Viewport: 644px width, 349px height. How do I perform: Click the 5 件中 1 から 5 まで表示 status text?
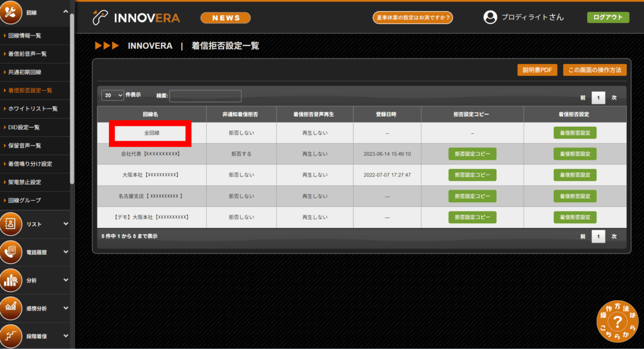click(x=129, y=236)
